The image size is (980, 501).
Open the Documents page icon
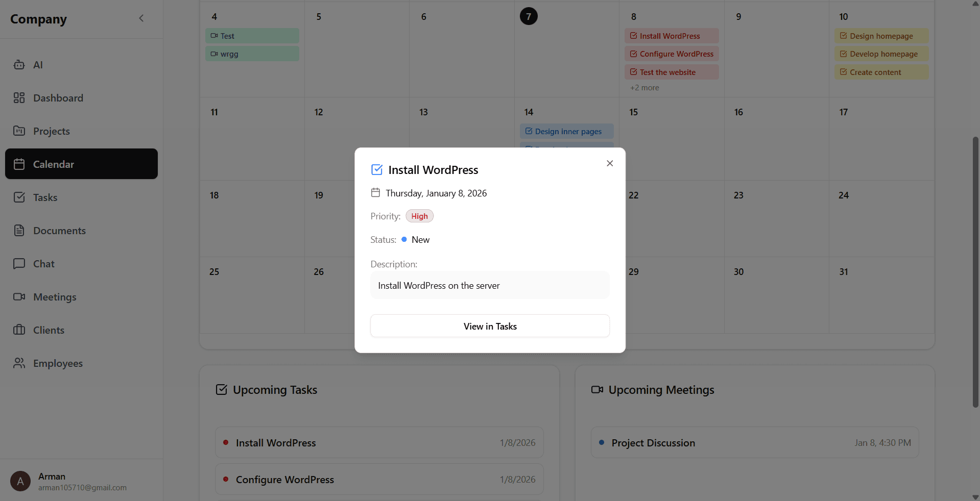coord(19,230)
